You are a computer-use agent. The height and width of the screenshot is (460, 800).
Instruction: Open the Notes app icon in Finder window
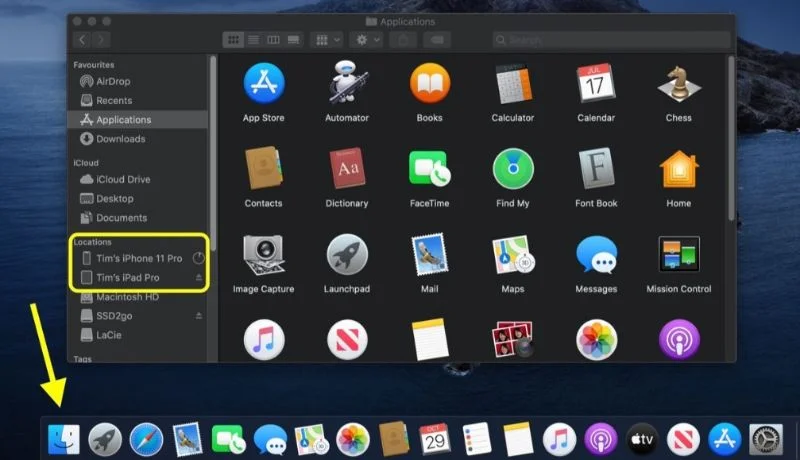pos(430,340)
